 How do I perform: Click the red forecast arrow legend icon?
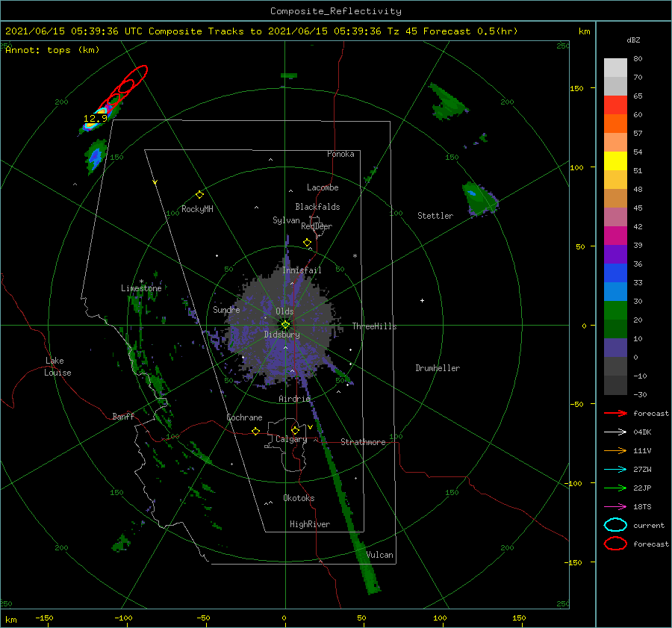(615, 413)
